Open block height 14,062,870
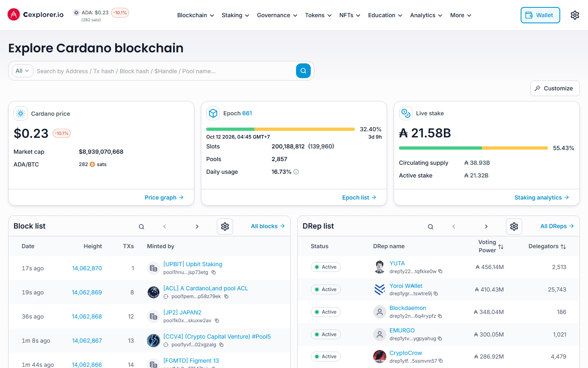The width and height of the screenshot is (588, 368). (87, 268)
